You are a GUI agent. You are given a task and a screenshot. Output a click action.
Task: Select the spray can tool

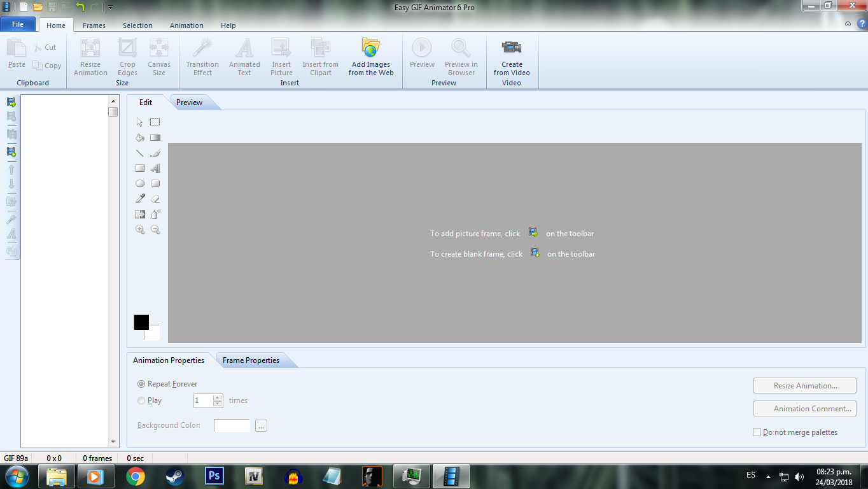click(x=155, y=214)
